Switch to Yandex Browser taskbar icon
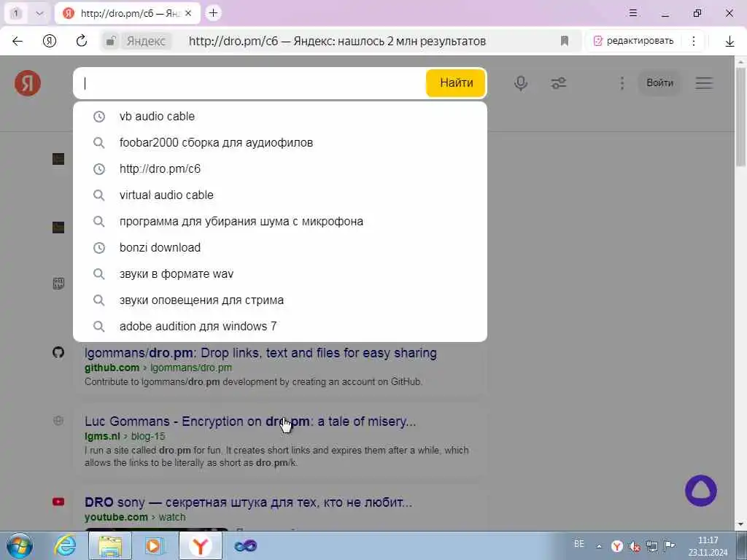The image size is (747, 560). 200,545
